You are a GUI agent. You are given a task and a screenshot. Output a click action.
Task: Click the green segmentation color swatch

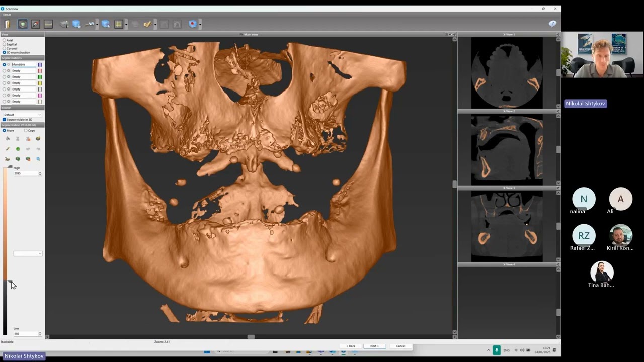pyautogui.click(x=40, y=77)
